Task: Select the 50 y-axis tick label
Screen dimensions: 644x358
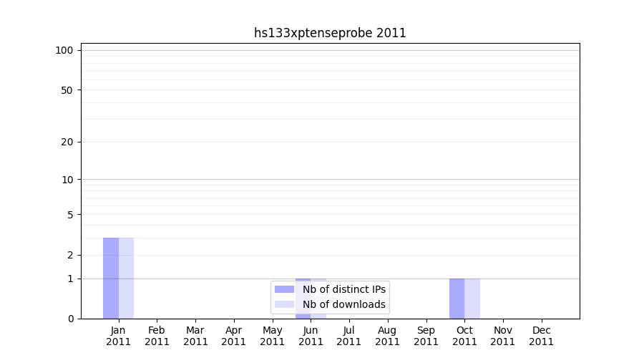Action: coord(67,90)
